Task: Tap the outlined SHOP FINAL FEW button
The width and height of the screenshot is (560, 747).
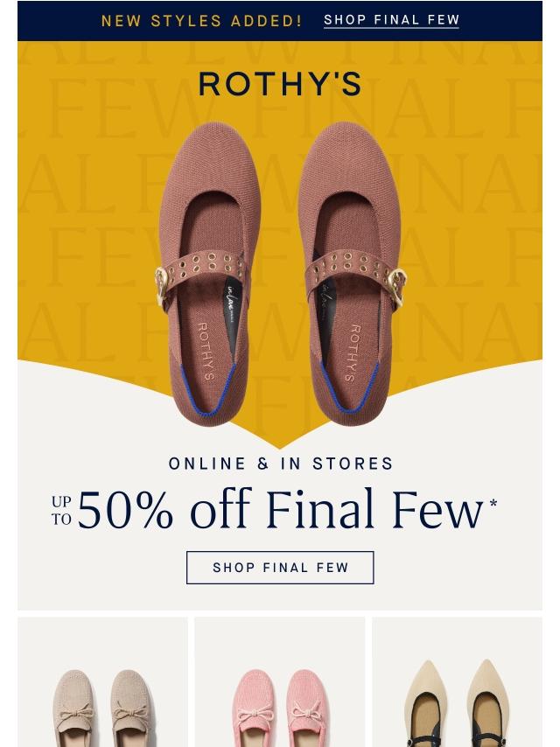Action: click(x=280, y=568)
